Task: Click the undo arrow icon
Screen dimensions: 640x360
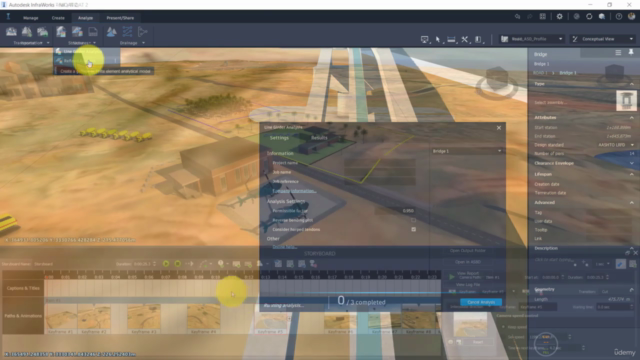Action: (517, 16)
